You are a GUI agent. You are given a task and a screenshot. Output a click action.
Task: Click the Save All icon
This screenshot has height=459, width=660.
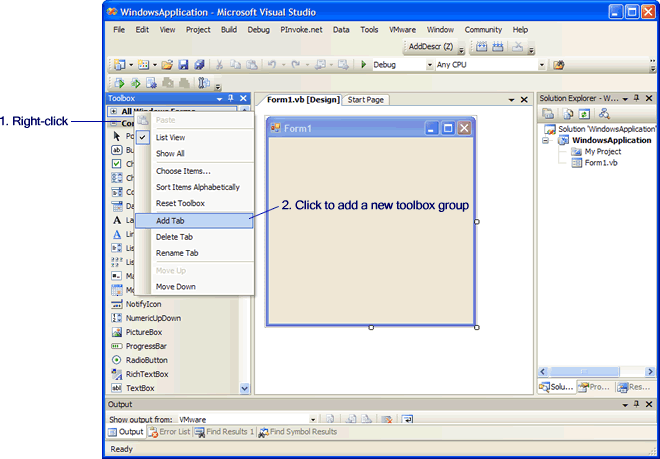(x=198, y=65)
